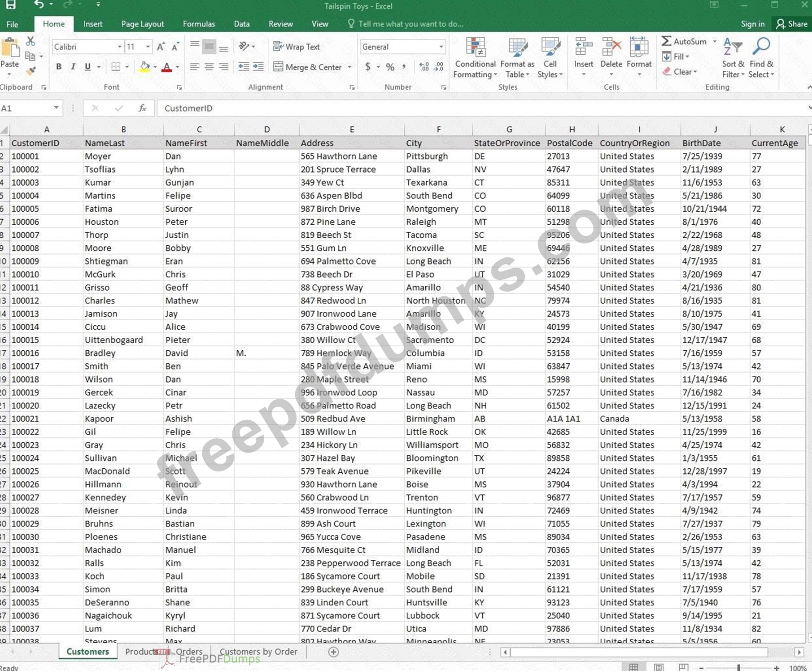Image resolution: width=812 pixels, height=671 pixels.
Task: Undo the last action
Action: point(39,4)
